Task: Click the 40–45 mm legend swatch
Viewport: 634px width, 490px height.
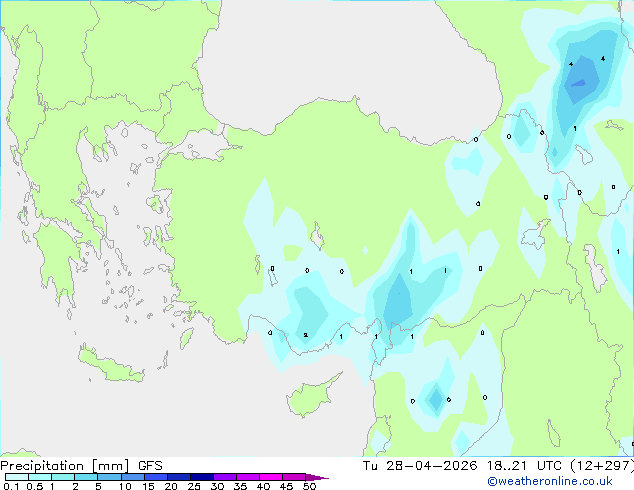Action: click(271, 477)
